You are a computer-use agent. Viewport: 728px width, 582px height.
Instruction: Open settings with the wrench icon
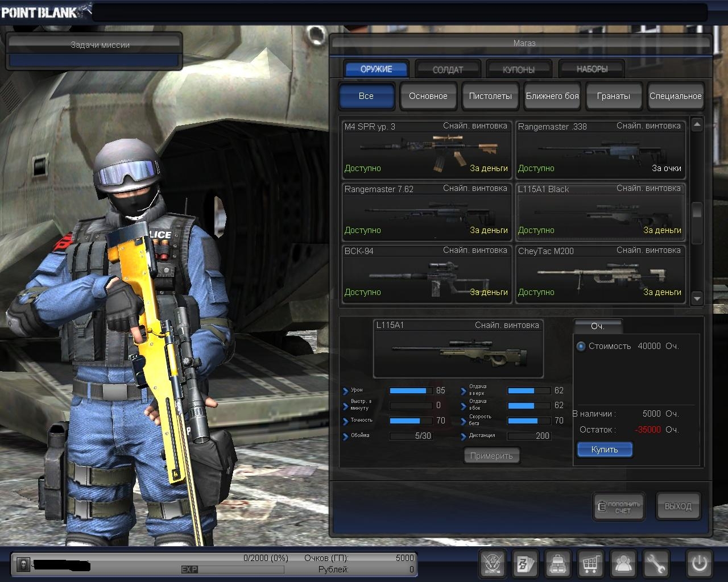coord(656,564)
